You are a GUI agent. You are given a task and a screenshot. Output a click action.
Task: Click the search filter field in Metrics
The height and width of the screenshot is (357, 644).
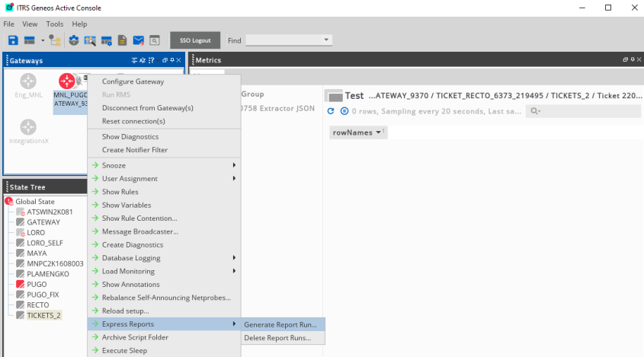[x=585, y=111]
